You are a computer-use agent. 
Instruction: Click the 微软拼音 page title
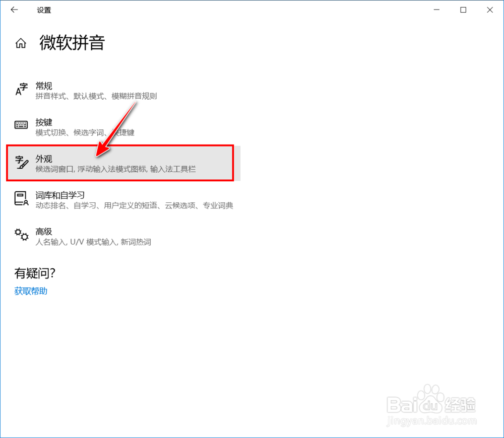click(72, 43)
